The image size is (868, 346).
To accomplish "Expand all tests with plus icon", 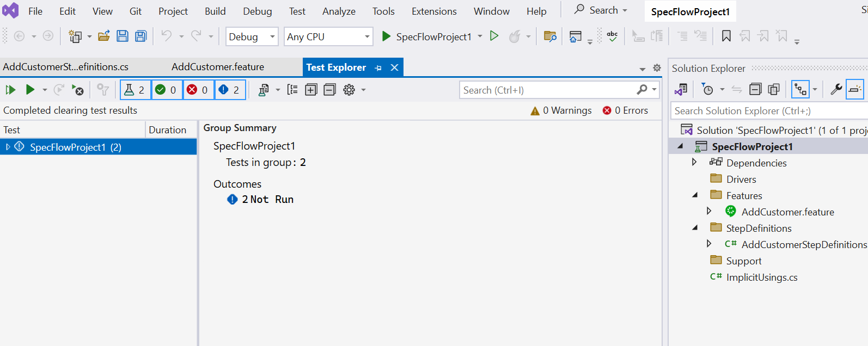I will (x=311, y=90).
